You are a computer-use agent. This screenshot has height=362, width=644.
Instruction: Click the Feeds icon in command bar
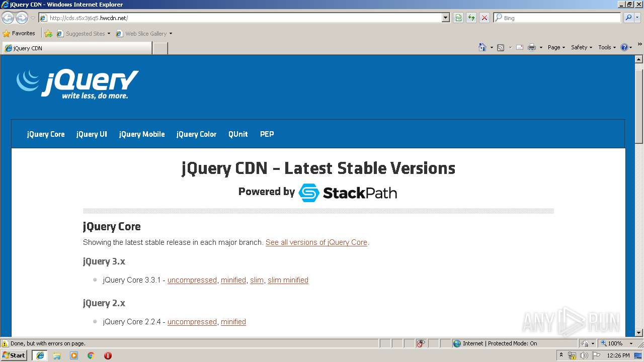501,47
